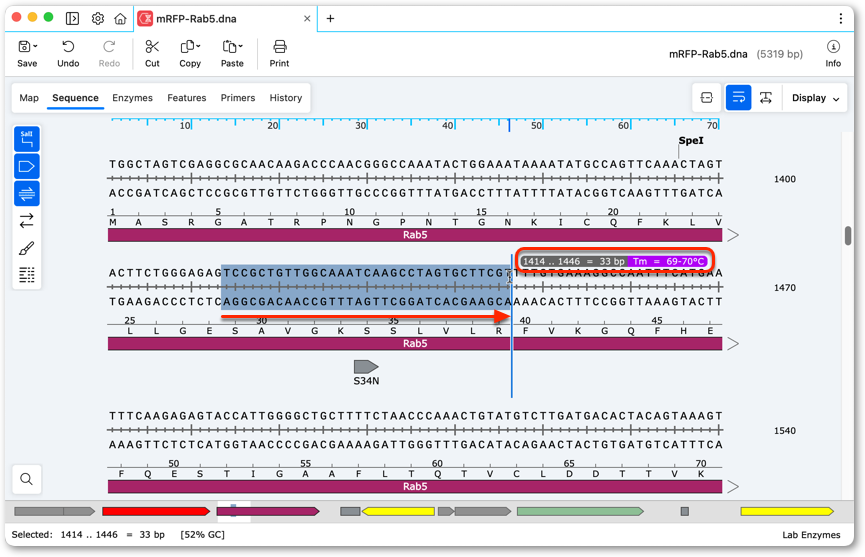
Task: Toggle the show features side button
Action: (x=26, y=167)
